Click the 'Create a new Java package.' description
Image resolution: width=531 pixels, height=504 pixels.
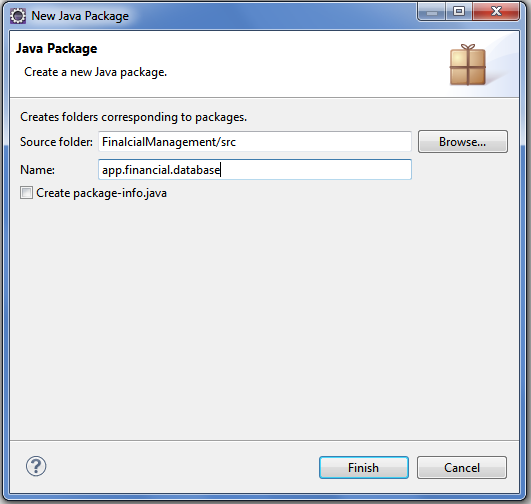[x=95, y=72]
